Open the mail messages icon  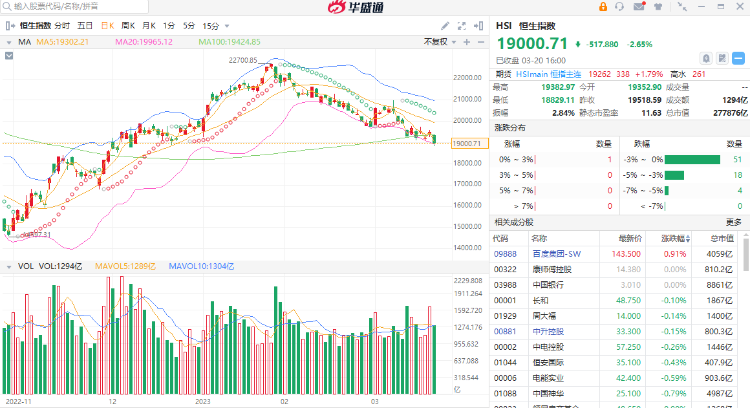pyautogui.click(x=639, y=8)
